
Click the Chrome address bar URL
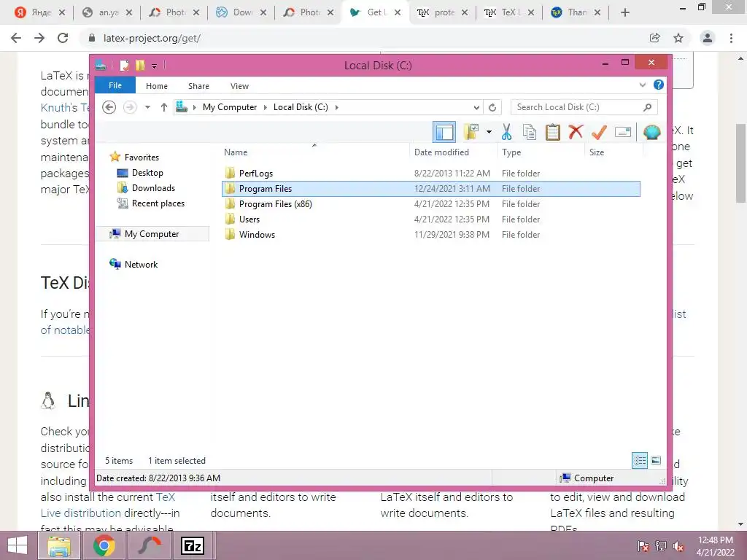[x=152, y=38]
